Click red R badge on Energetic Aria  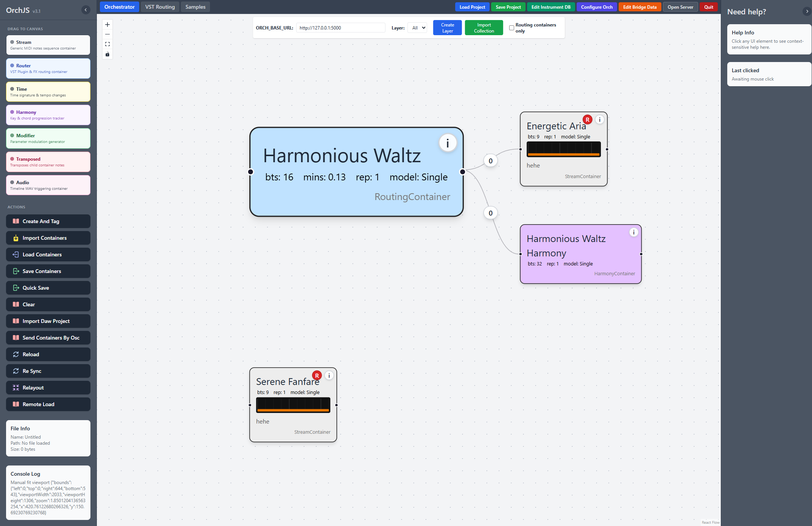(587, 119)
